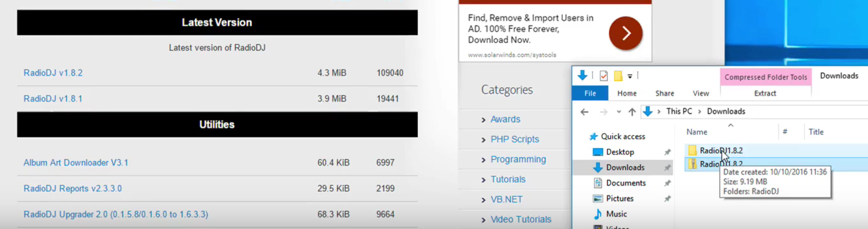Click the chevron beside VB.NET
The image size is (868, 229).
pos(484,200)
